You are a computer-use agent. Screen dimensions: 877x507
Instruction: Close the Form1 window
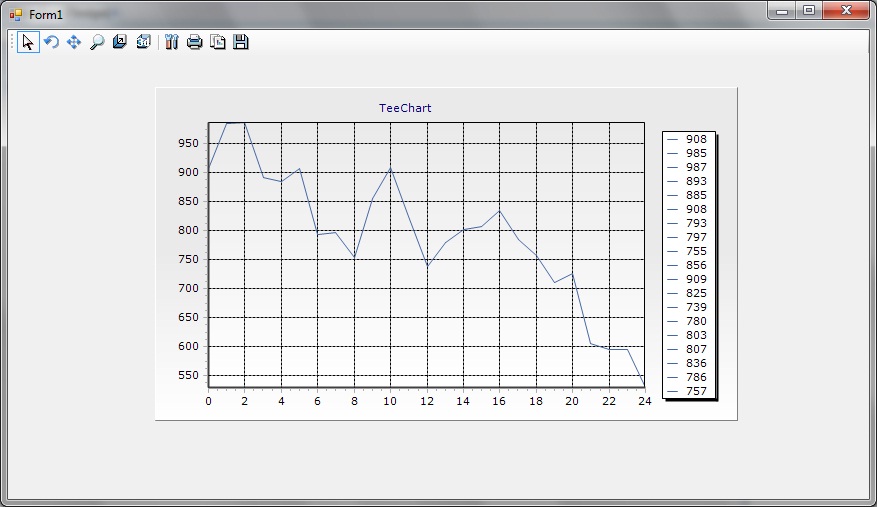tap(846, 11)
